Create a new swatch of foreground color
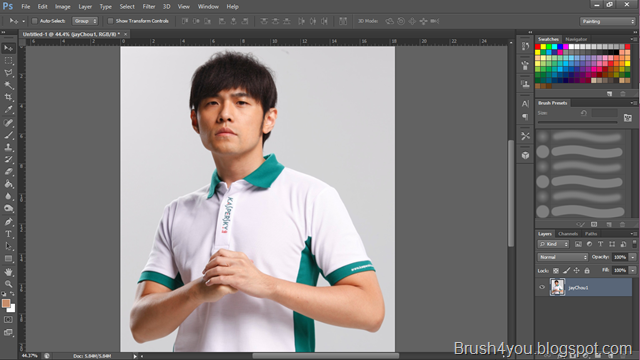This screenshot has width=640, height=360. pyautogui.click(x=609, y=94)
